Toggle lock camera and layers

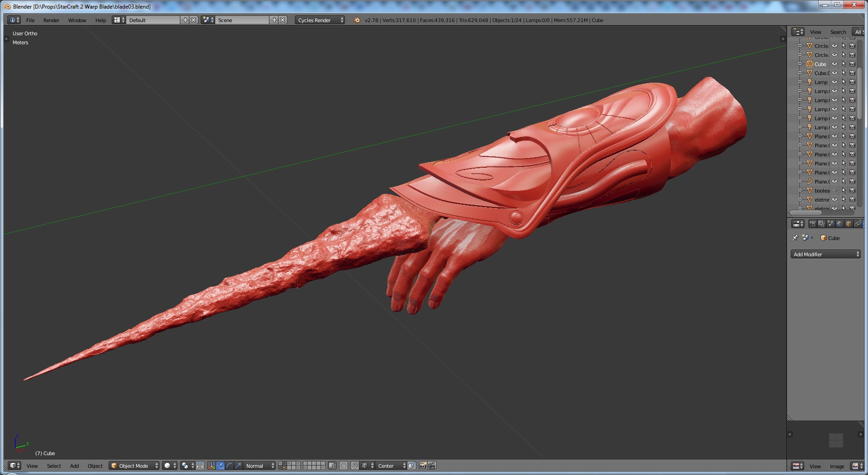coord(332,466)
